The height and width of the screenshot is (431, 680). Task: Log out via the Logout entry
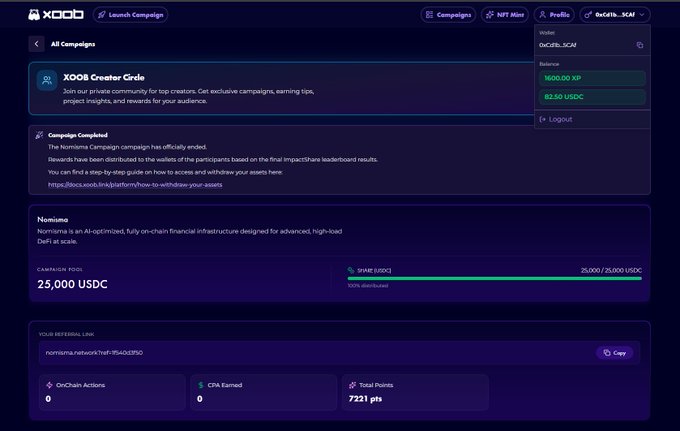pos(556,119)
